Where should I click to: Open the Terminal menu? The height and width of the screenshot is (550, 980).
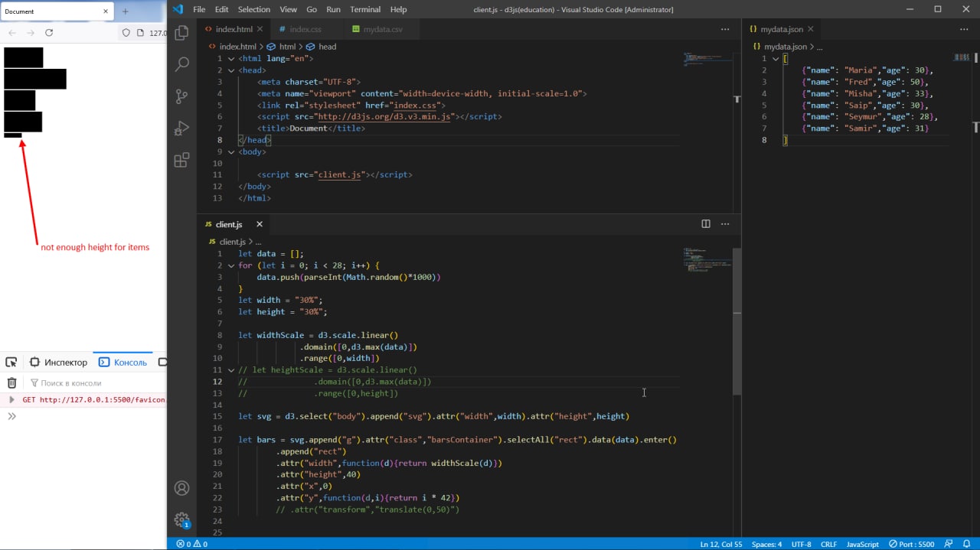click(x=365, y=9)
